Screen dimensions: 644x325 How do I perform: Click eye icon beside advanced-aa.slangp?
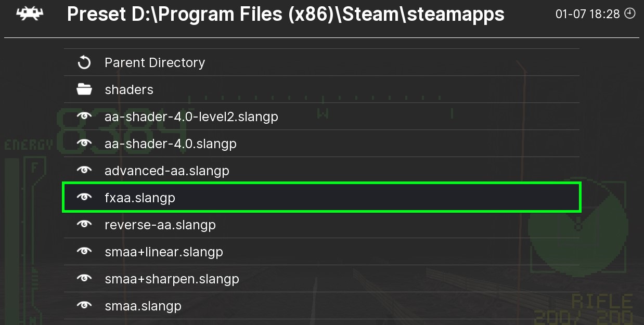84,171
